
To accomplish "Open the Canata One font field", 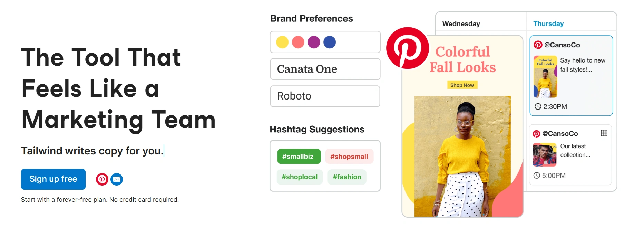I will point(325,69).
